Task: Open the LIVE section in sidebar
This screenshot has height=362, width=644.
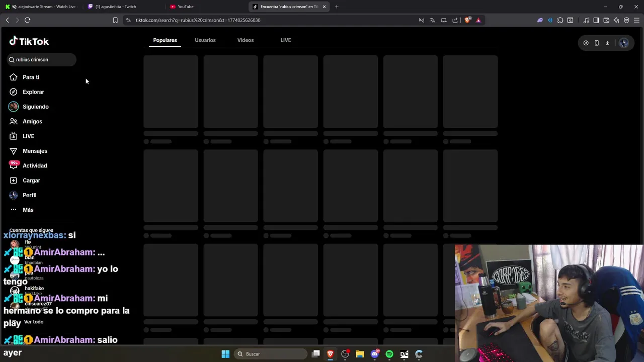Action: pos(22,136)
